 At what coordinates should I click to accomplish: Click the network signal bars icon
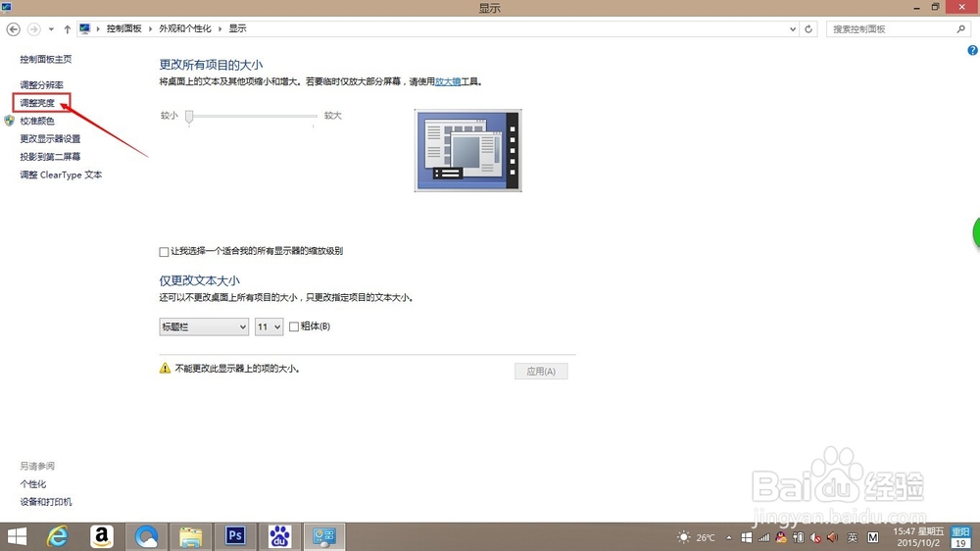click(763, 537)
